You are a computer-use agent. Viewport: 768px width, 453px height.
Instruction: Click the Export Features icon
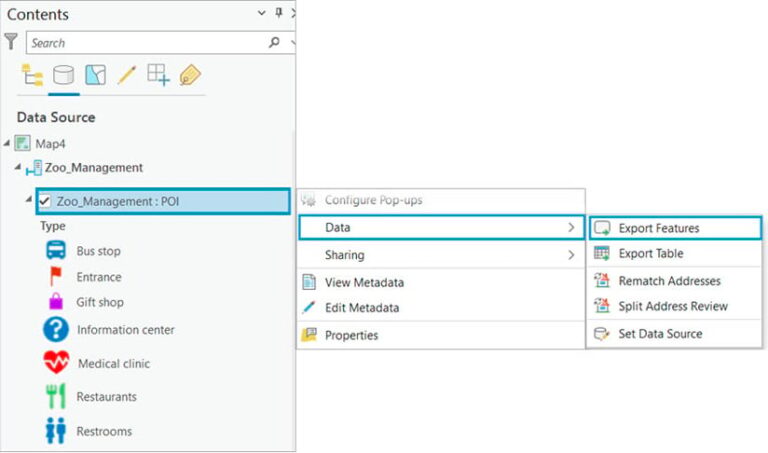click(602, 228)
